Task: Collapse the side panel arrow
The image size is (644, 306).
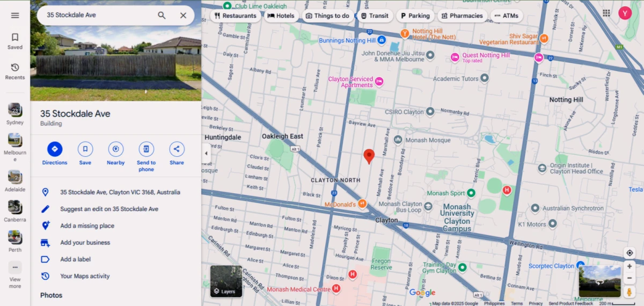Action: pyautogui.click(x=206, y=153)
